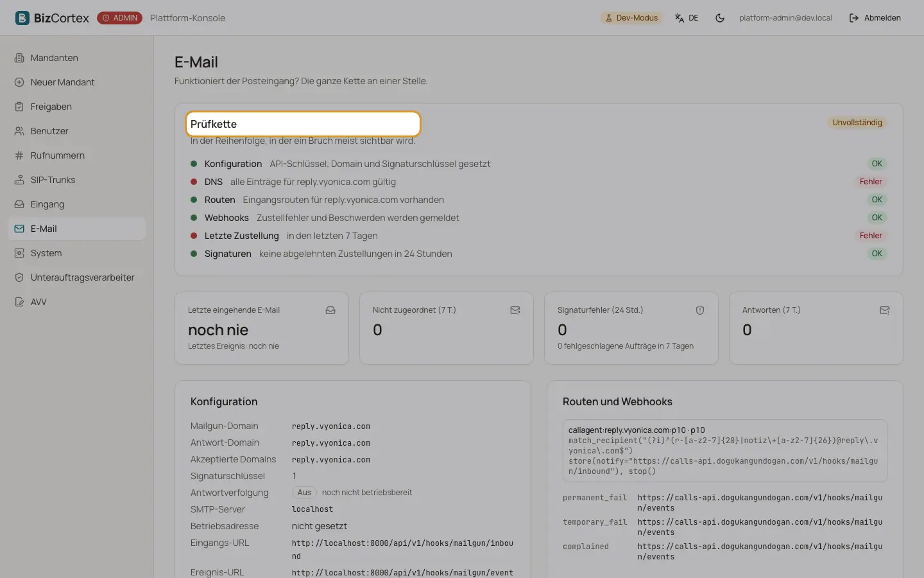Viewport: 924px width, 578px height.
Task: Navigate to Rufnummern
Action: (x=77, y=155)
